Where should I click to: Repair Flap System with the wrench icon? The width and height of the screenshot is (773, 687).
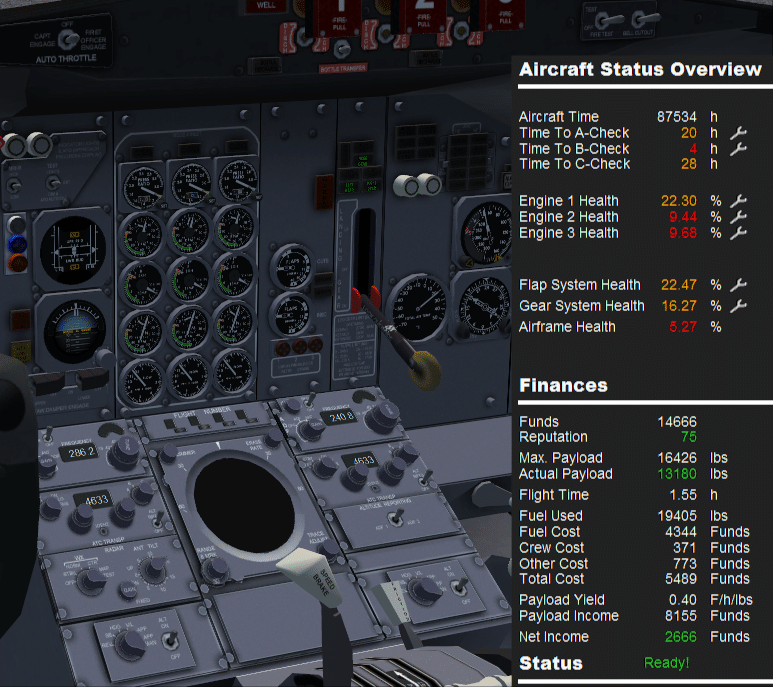(738, 285)
